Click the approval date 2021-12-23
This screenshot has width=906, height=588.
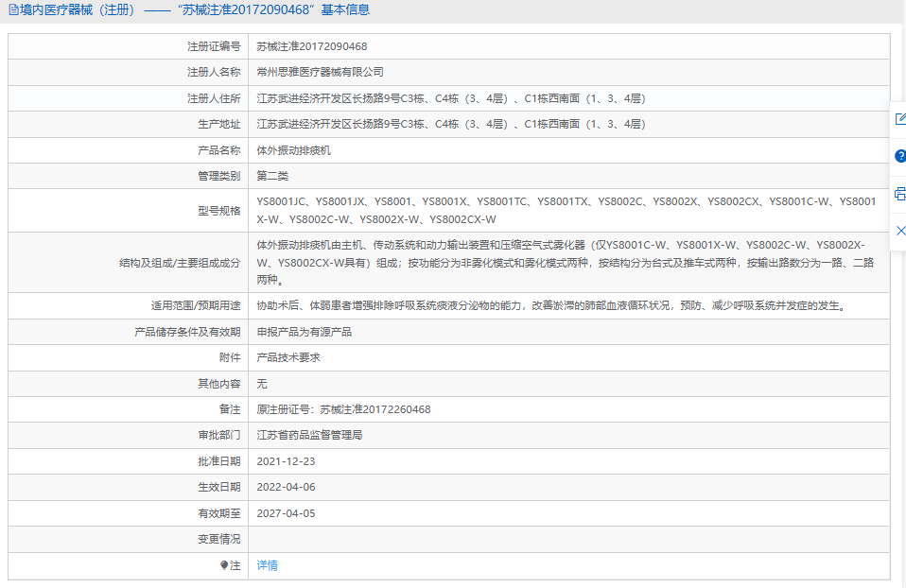pyautogui.click(x=287, y=461)
